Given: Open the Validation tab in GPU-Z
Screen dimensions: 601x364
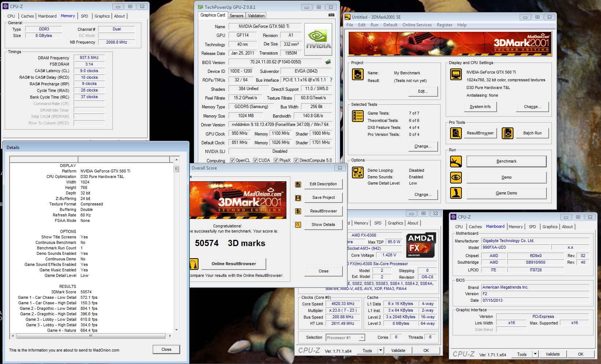Looking at the screenshot, I should tap(256, 16).
